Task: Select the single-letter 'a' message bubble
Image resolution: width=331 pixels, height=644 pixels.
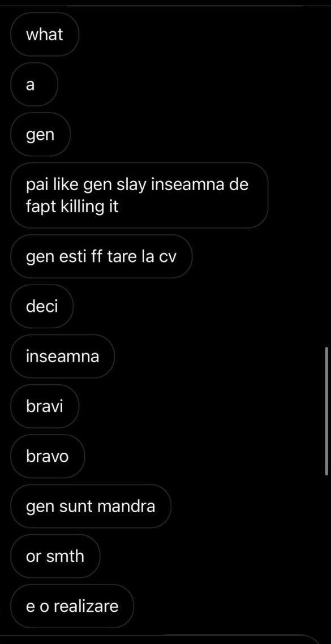Action: (34, 85)
